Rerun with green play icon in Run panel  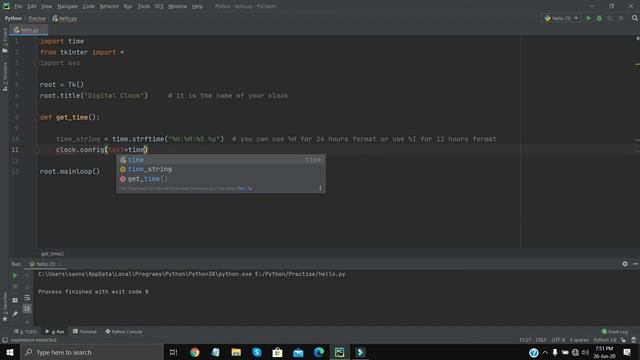pyautogui.click(x=15, y=276)
